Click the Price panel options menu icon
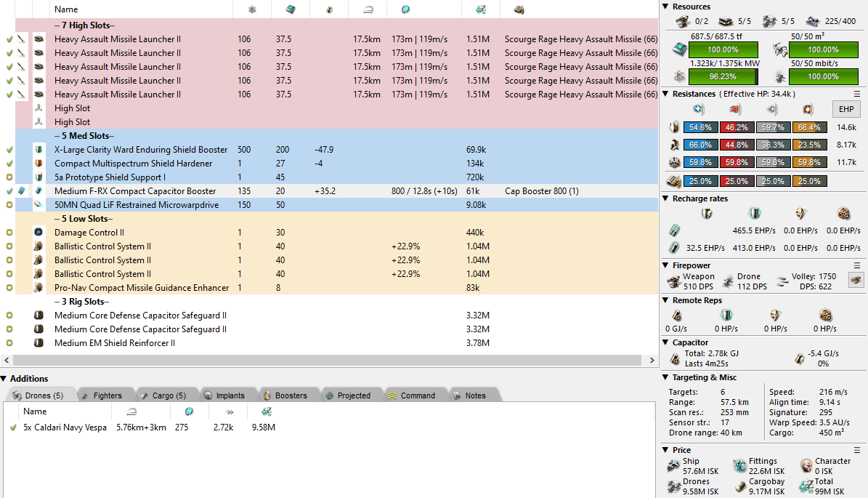Image resolution: width=868 pixels, height=498 pixels. coord(857,450)
